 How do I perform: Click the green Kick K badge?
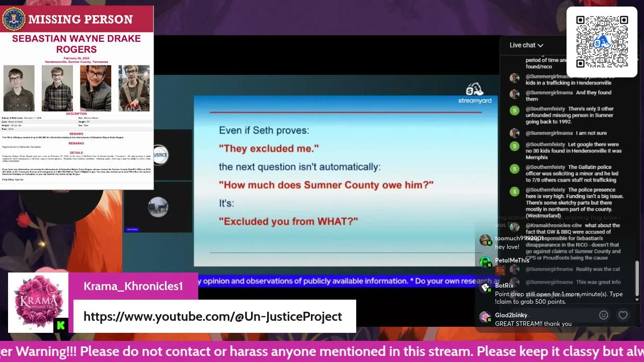coord(61,325)
